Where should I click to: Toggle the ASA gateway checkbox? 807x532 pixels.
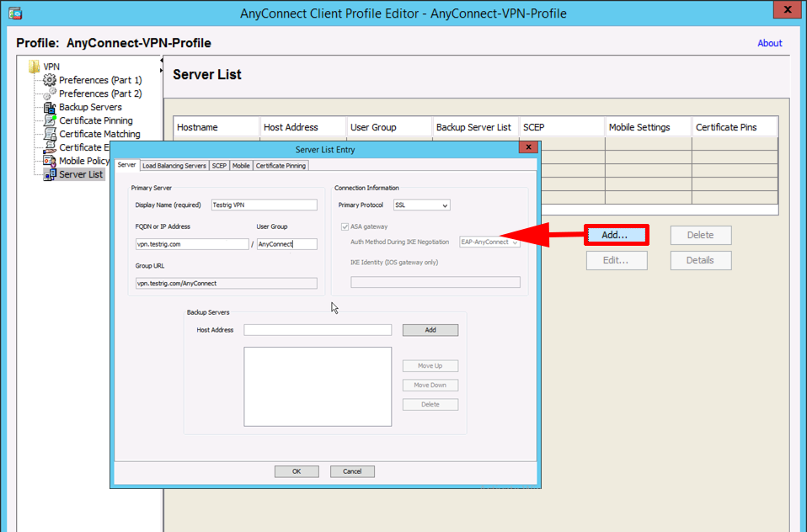click(345, 226)
